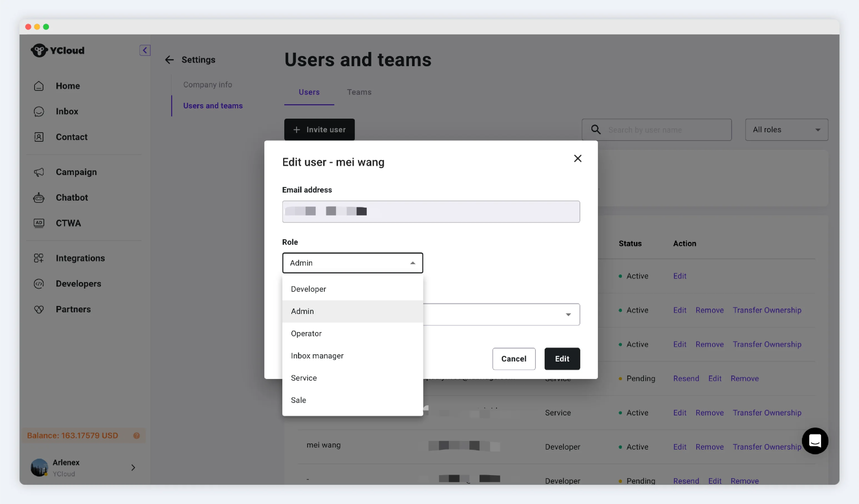Click the Email address field
859x504 pixels.
click(x=431, y=212)
